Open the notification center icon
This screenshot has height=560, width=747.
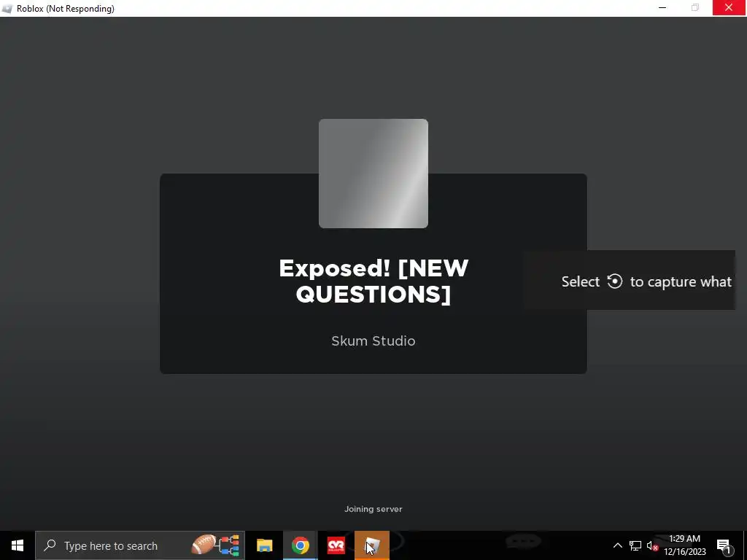pos(723,545)
